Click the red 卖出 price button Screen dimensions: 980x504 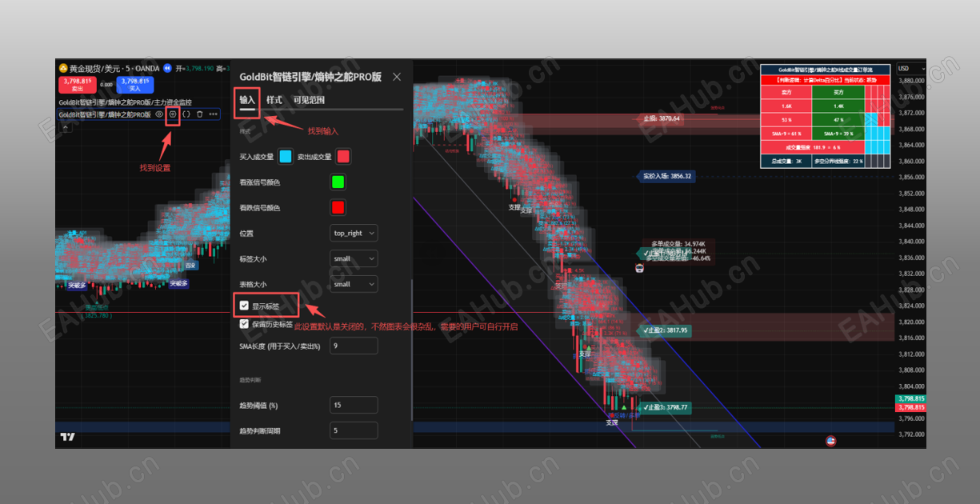coord(78,85)
